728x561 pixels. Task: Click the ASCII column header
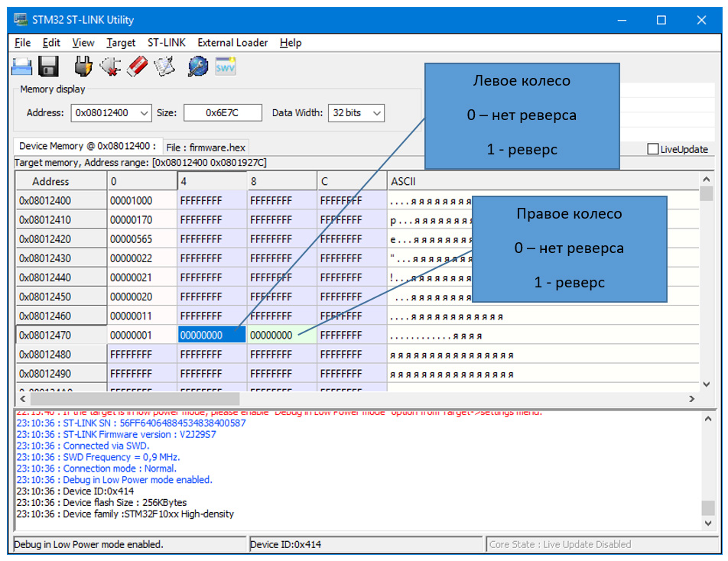pos(543,181)
